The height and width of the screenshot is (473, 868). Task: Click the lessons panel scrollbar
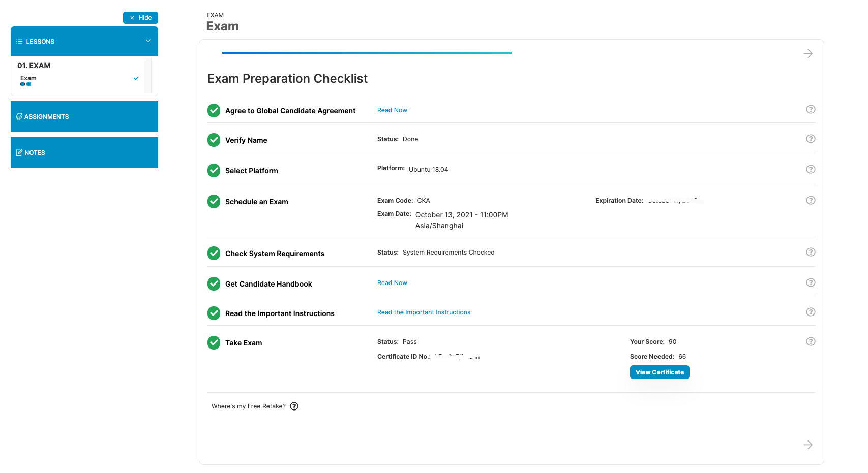[147, 76]
